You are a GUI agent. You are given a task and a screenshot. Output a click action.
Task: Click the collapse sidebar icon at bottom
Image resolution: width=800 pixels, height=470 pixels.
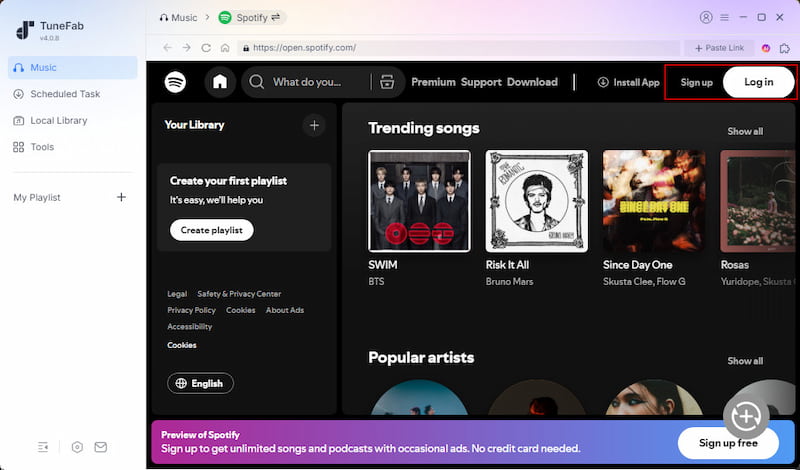[x=43, y=447]
